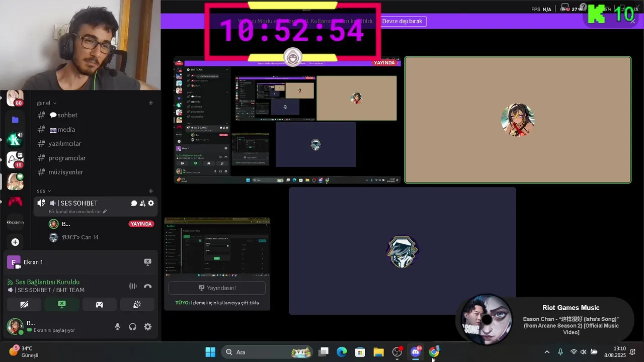Open Wi-Fi network settings in tray
644x362 pixels.
tap(574, 352)
